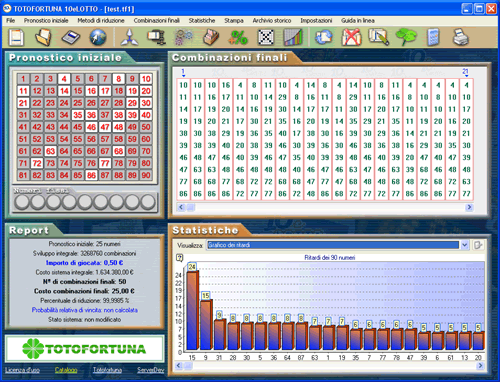Viewport: 500px width, 382px height.
Task: Click the help icon above the delay chart
Action: pos(180,257)
